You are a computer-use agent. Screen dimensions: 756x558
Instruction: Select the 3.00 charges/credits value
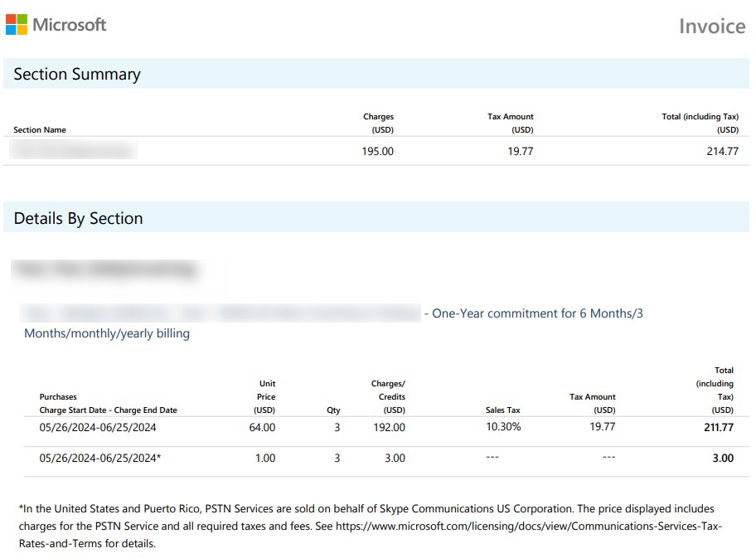tap(395, 459)
